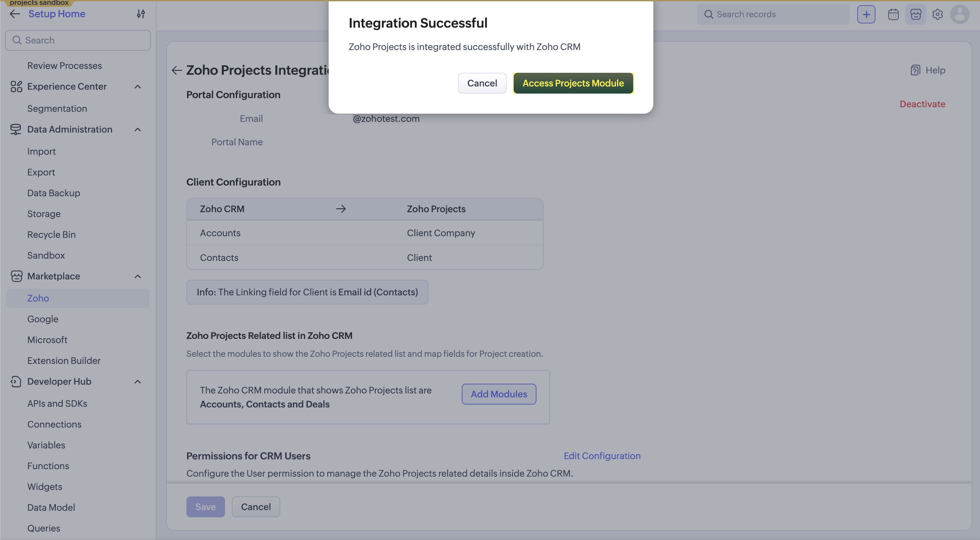
Task: Open Recycle Bin in the sidebar
Action: coord(51,234)
